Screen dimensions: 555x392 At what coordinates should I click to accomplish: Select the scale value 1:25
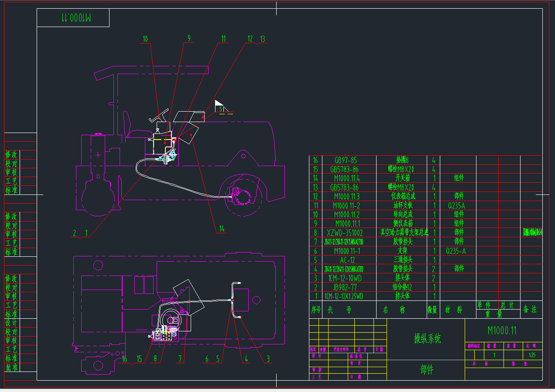click(532, 355)
